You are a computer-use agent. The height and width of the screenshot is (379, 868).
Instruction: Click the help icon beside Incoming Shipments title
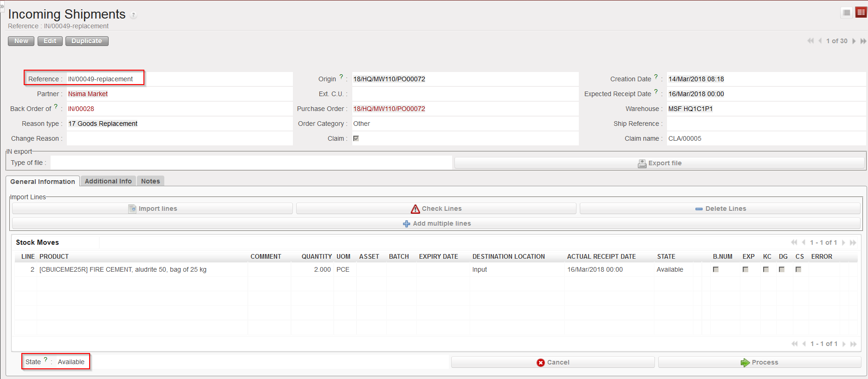(x=133, y=15)
